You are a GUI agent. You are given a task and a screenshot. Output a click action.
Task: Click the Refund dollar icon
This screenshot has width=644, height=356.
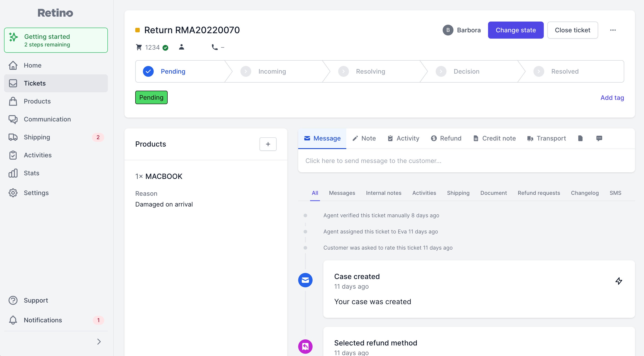(433, 138)
